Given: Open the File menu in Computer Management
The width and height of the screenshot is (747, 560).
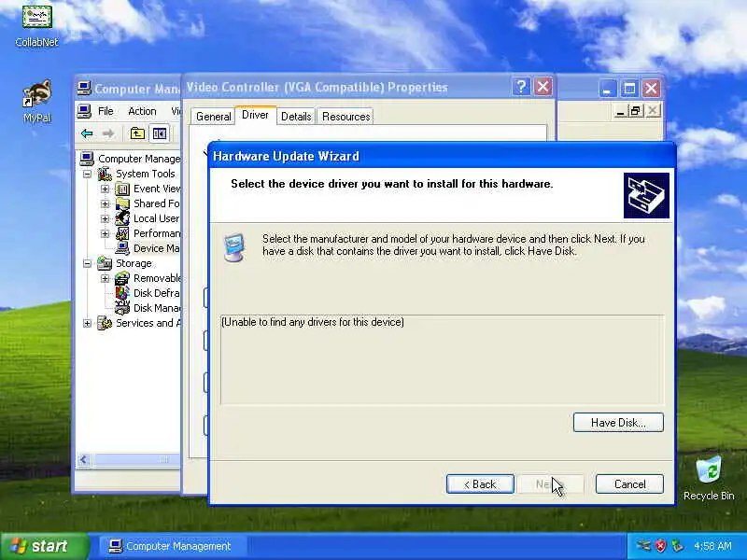Looking at the screenshot, I should pyautogui.click(x=106, y=111).
